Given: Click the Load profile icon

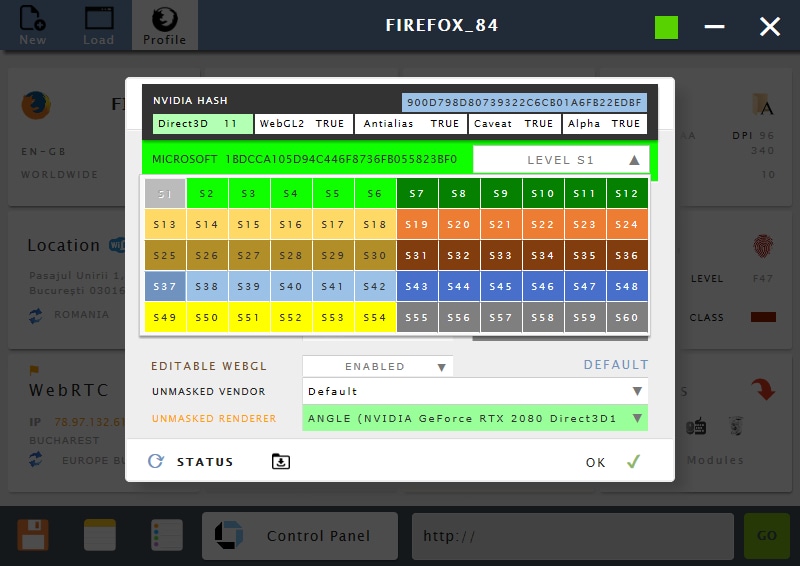Looking at the screenshot, I should pos(99,18).
